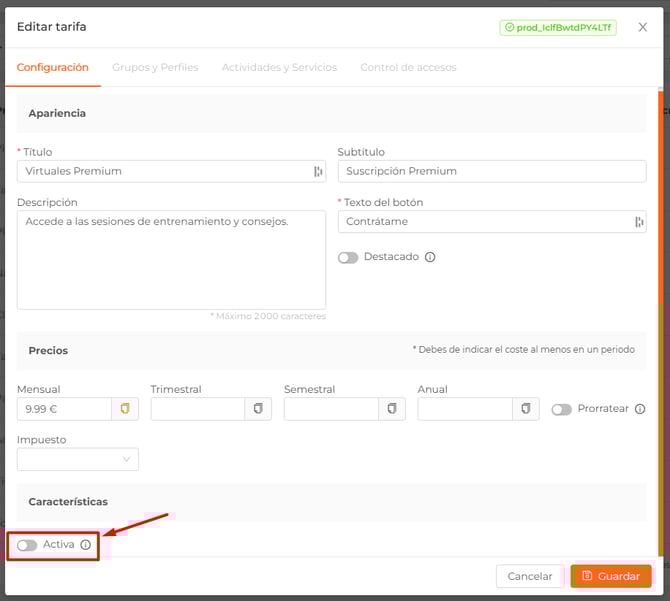The width and height of the screenshot is (670, 601).
Task: Turn on the Activa toggle
Action: (27, 545)
